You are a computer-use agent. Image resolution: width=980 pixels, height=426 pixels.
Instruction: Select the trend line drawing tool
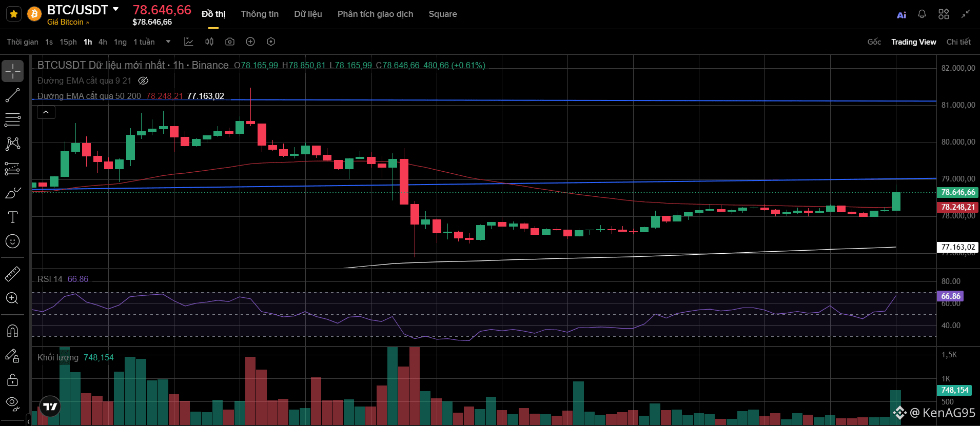[12, 95]
